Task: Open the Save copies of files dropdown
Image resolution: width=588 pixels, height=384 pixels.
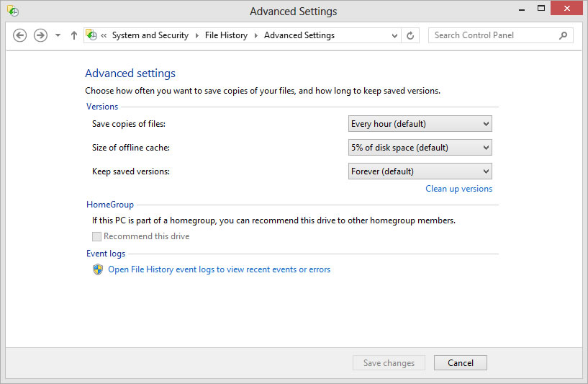Action: point(420,124)
